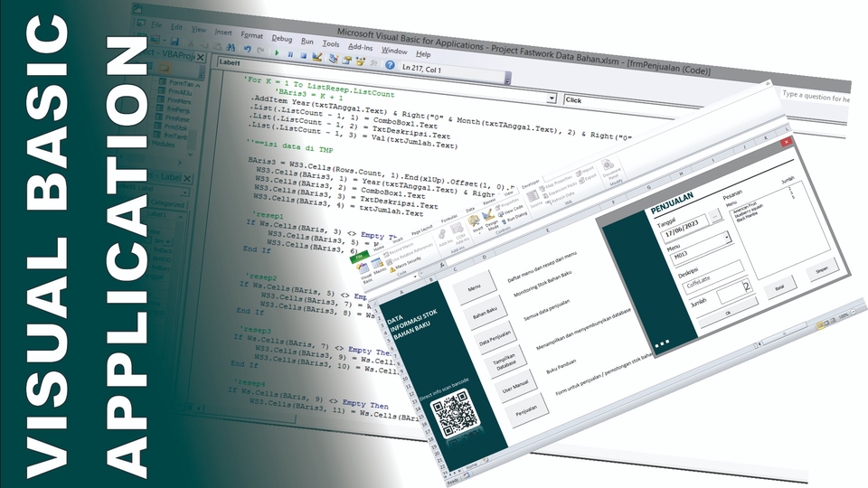The width and height of the screenshot is (868, 488).
Task: Open the Menu combo box dropdown in Penjualan form
Action: (727, 238)
